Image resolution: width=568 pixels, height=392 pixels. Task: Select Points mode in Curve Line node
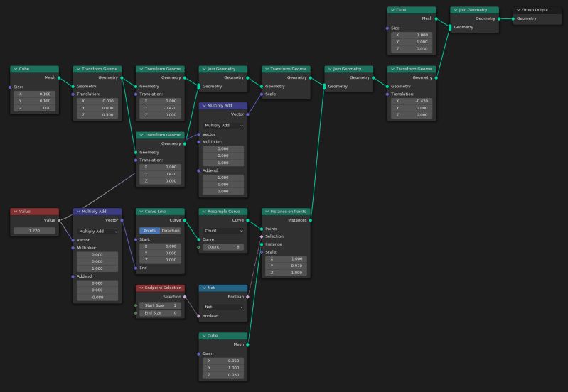pos(149,231)
